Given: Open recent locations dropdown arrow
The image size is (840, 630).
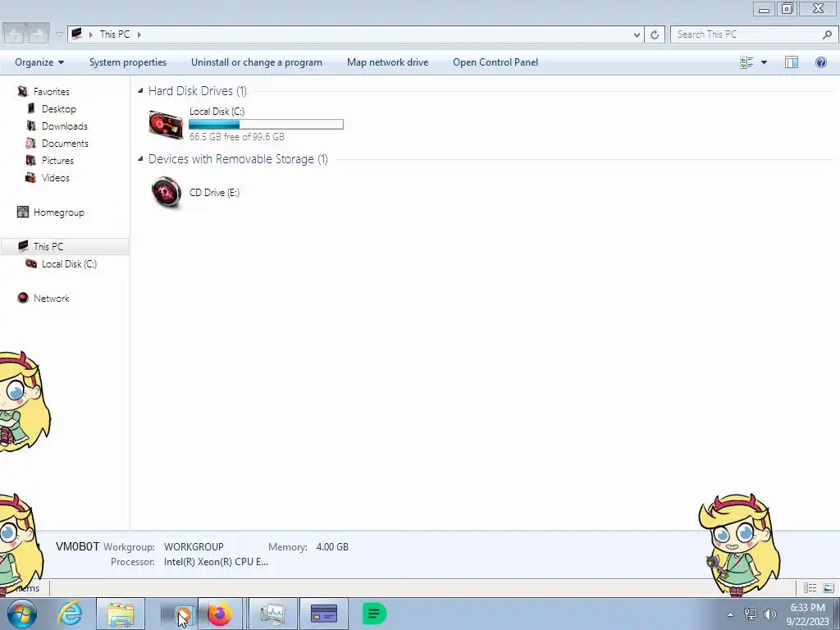Looking at the screenshot, I should point(58,34).
